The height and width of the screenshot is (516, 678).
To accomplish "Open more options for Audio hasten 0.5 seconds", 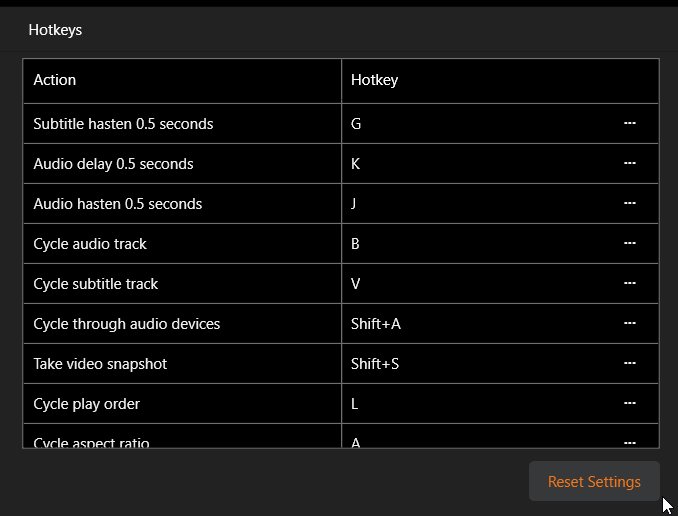I will pos(630,204).
